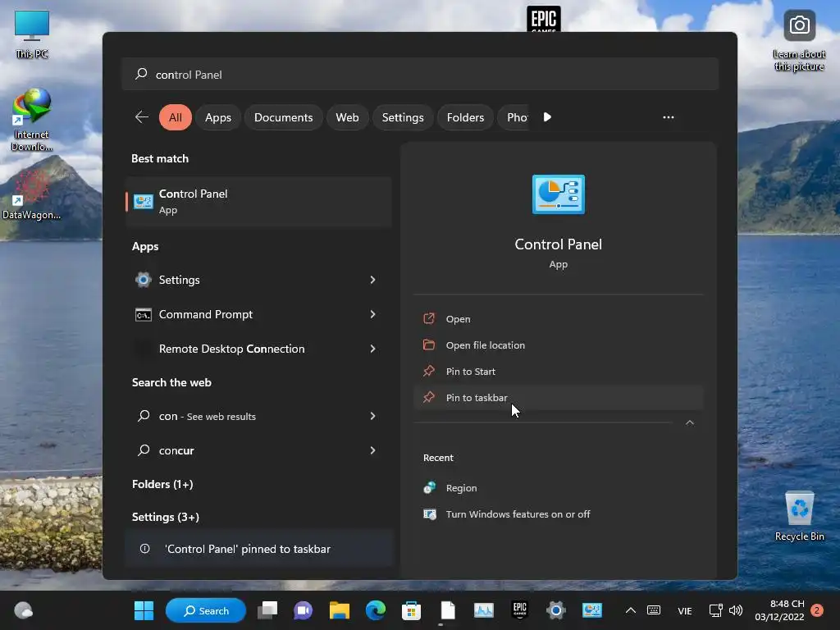Show more search filter tabs
The height and width of the screenshot is (630, 840).
coord(547,116)
